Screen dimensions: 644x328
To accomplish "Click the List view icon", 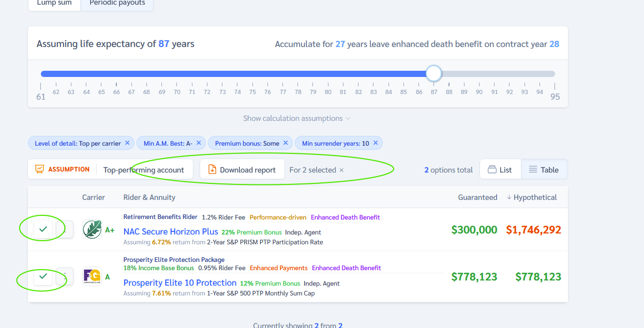I will (x=491, y=169).
